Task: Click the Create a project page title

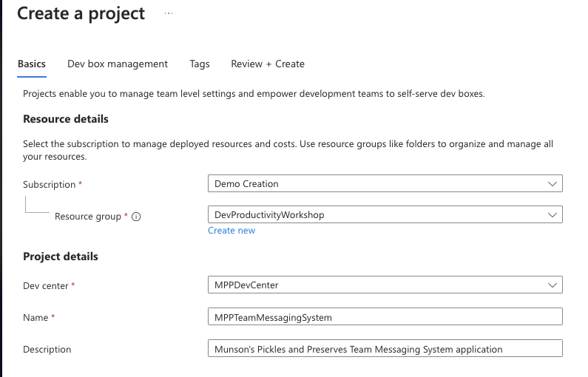Action: pyautogui.click(x=81, y=13)
